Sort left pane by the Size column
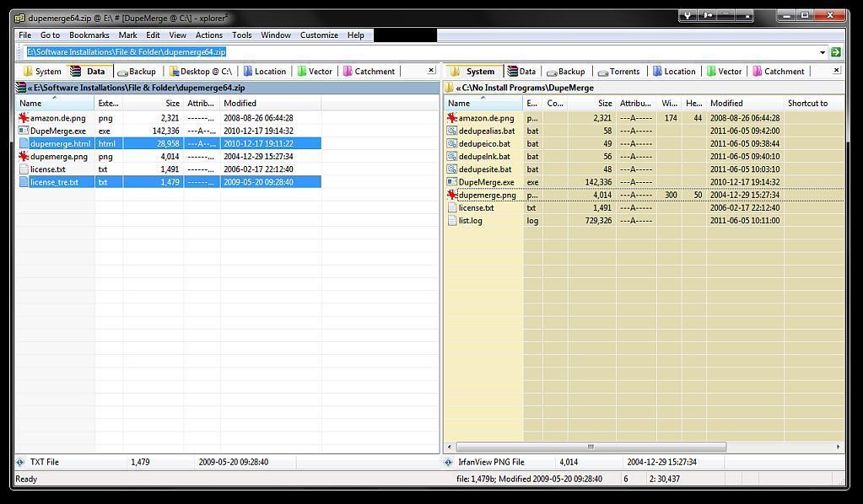The height and width of the screenshot is (504, 863). [x=153, y=104]
